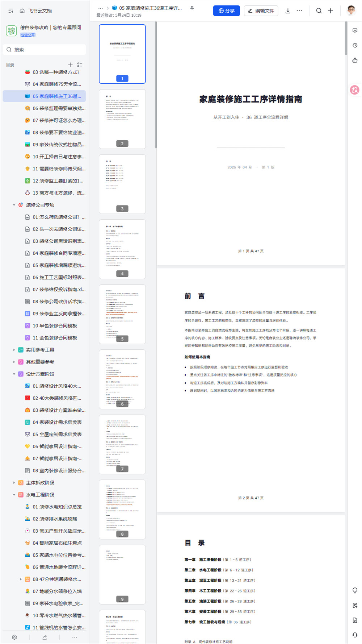Click the note-edit icon on the right rail

(x=355, y=605)
